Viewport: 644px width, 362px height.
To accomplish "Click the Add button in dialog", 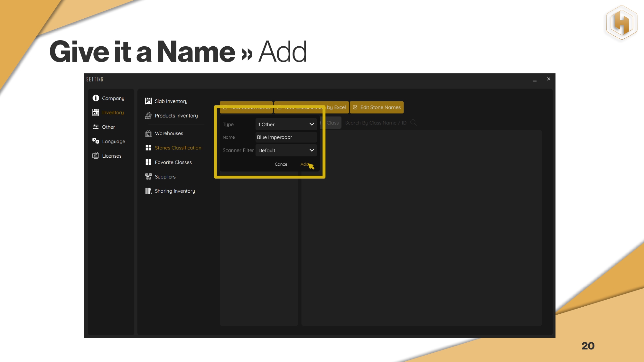I will [304, 164].
